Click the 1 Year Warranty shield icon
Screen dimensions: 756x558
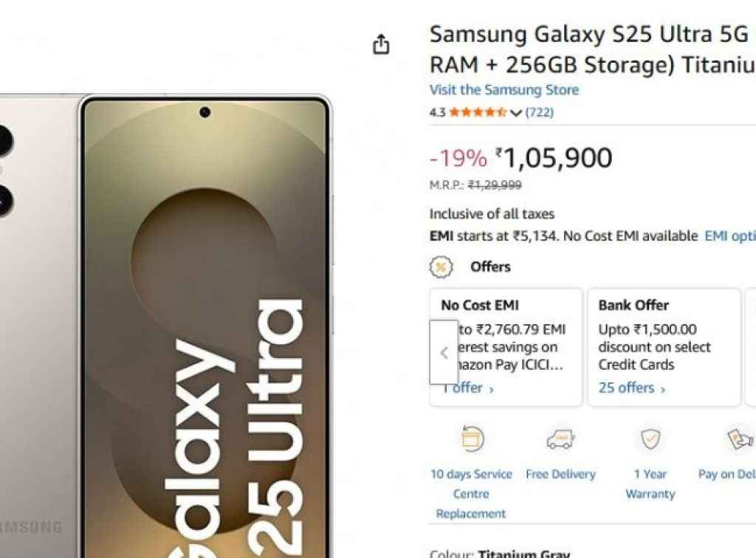[x=649, y=438]
